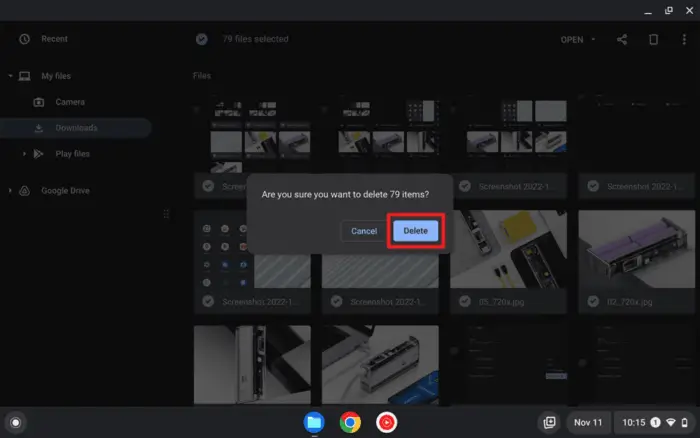The width and height of the screenshot is (700, 438).
Task: Open the Camera folder
Action: point(70,102)
